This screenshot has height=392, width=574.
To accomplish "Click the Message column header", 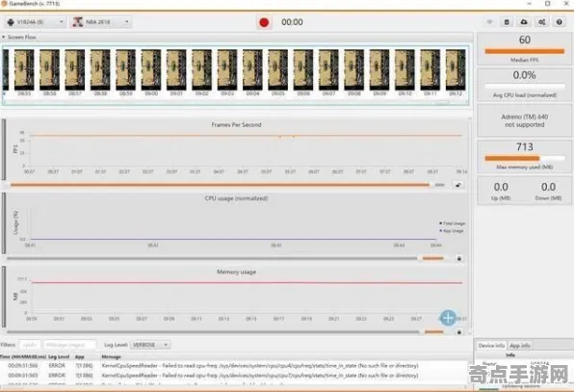I will click(112, 356).
